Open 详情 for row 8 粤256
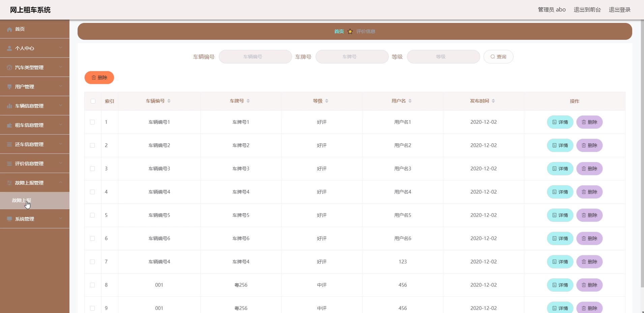This screenshot has width=644, height=313. click(560, 285)
